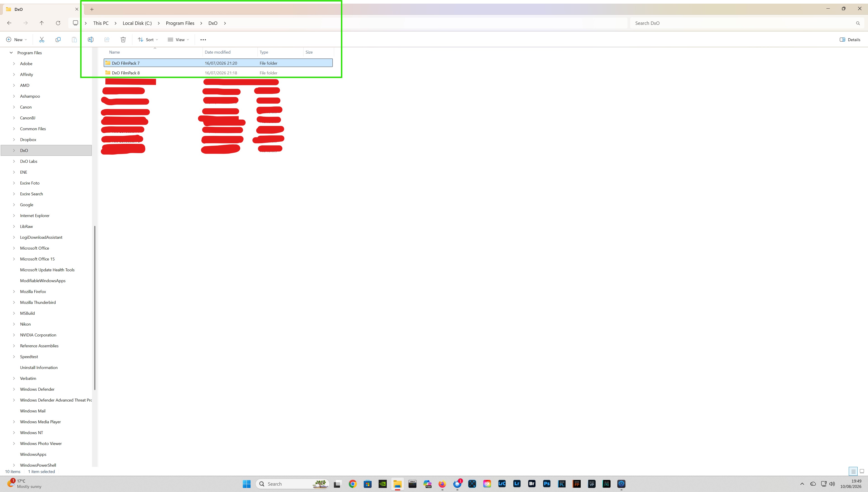
Task: Open the View dropdown
Action: coord(178,40)
